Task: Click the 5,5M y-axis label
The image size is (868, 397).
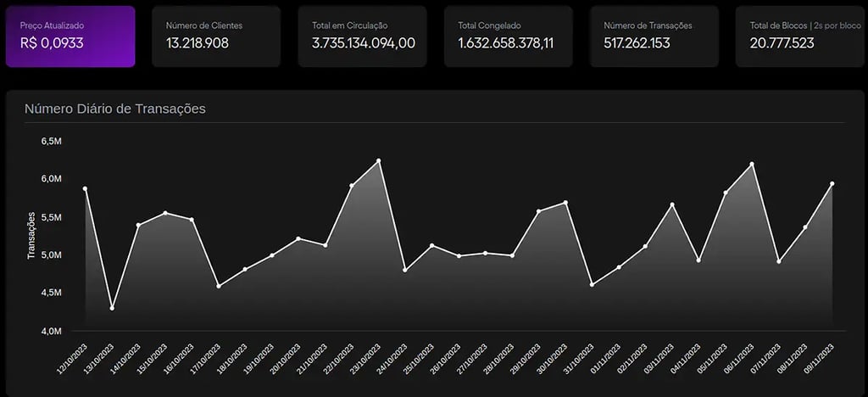Action: pyautogui.click(x=51, y=217)
